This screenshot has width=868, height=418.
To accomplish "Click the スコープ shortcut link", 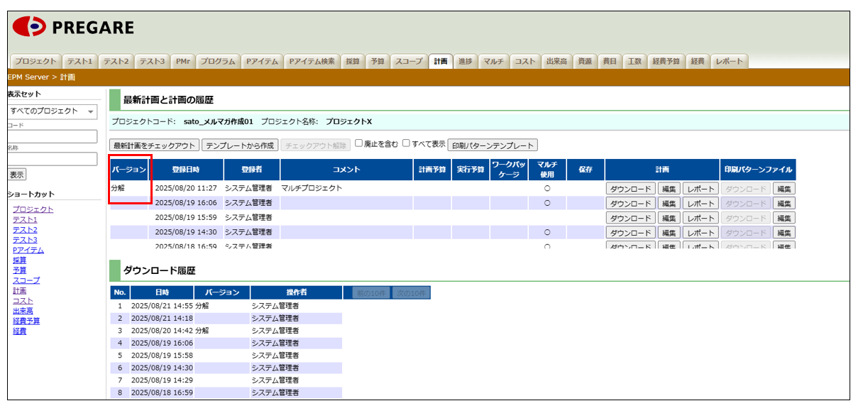I will [26, 280].
